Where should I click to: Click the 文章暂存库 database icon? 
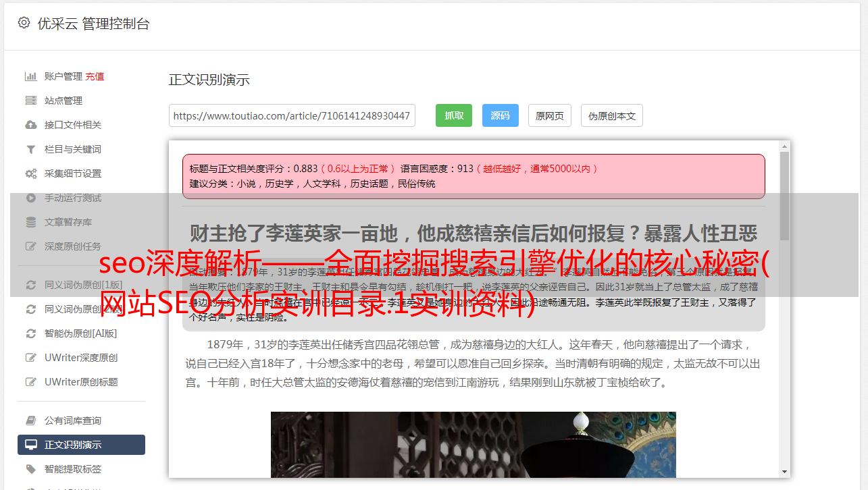coord(30,222)
